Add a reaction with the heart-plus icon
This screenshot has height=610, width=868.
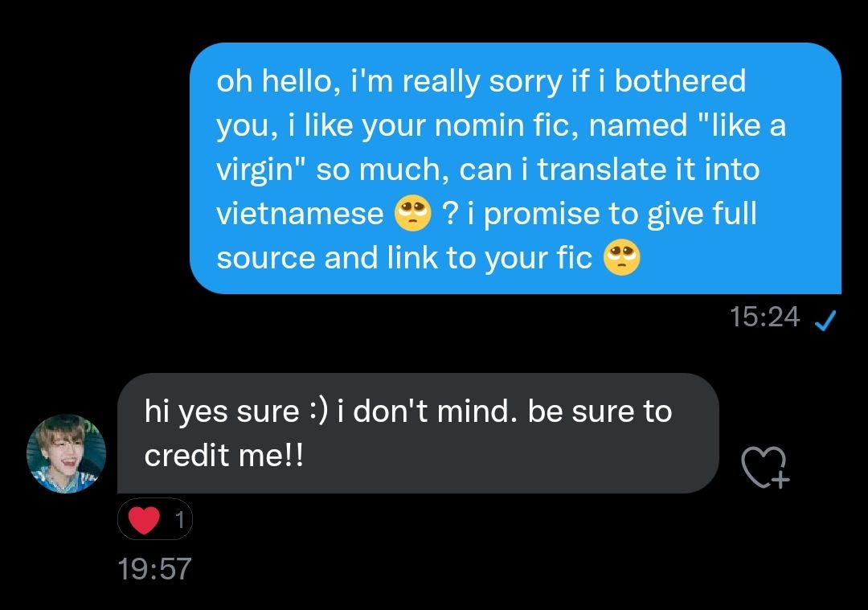pos(765,468)
